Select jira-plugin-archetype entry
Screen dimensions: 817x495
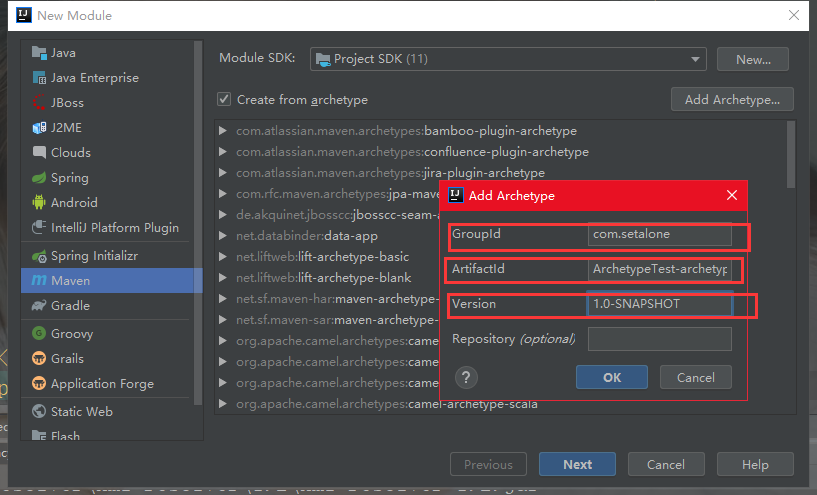click(390, 172)
